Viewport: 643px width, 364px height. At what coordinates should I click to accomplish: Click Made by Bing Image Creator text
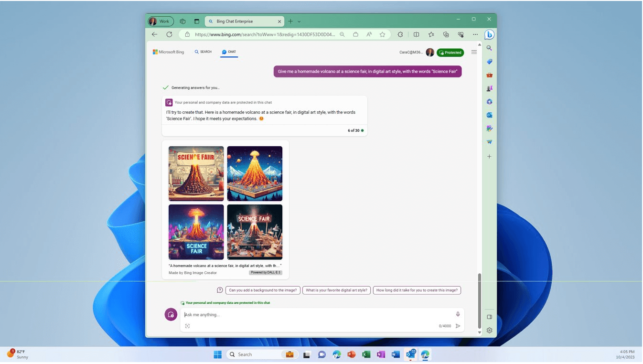point(193,273)
